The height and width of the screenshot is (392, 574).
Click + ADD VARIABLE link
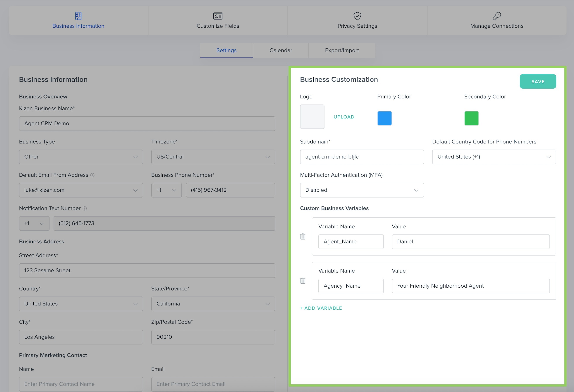click(x=321, y=308)
